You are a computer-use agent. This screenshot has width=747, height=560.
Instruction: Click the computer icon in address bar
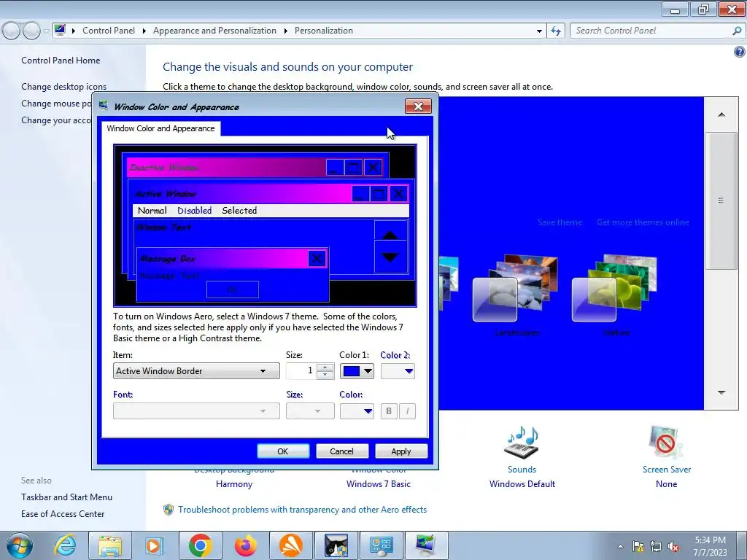(x=60, y=30)
